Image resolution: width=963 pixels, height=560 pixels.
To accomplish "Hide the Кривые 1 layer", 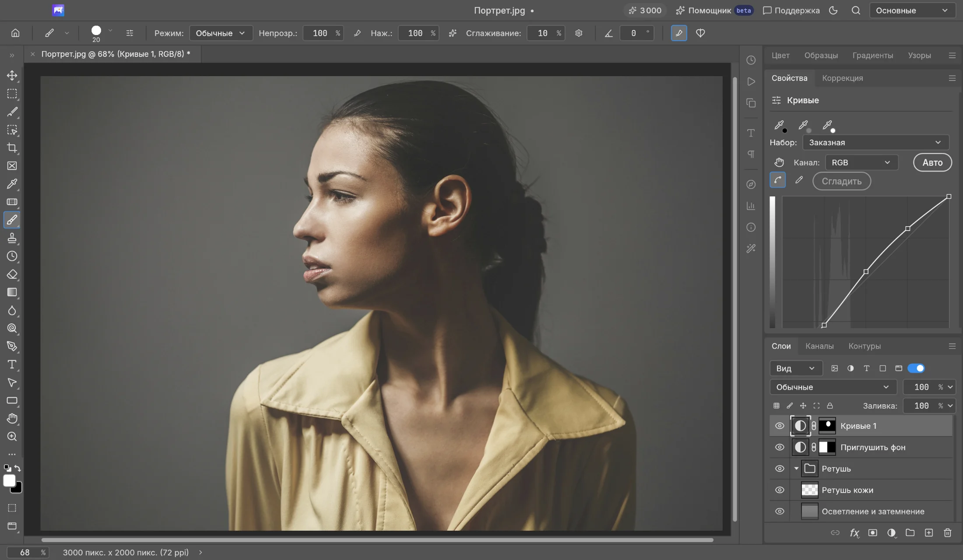I will click(780, 426).
